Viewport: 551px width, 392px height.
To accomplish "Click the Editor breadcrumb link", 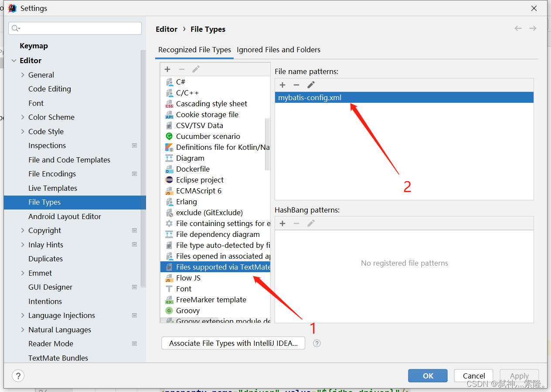I will (x=167, y=29).
